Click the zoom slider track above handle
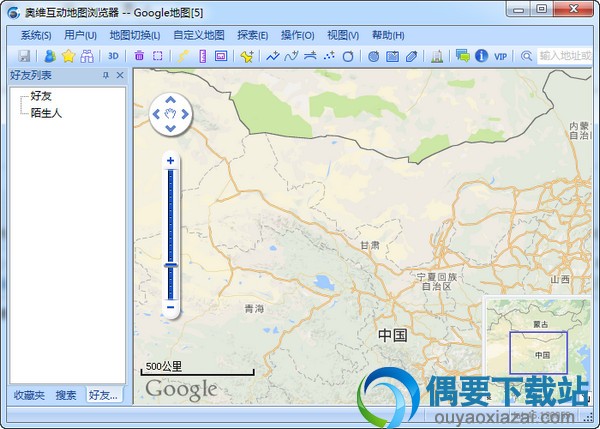The height and width of the screenshot is (429, 600). 171,215
